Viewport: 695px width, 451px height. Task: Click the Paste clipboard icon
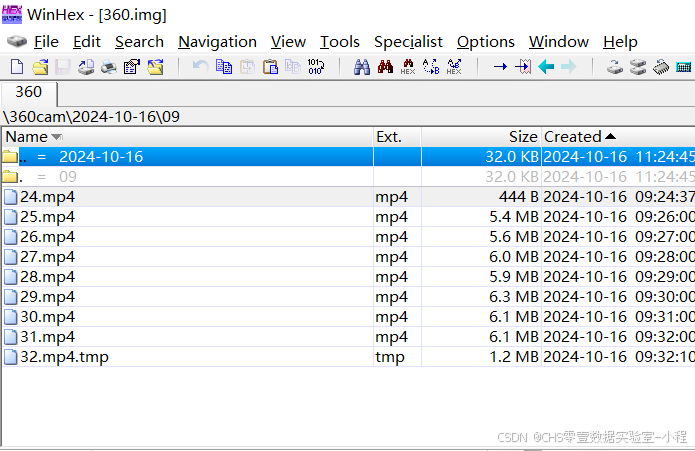[x=270, y=67]
